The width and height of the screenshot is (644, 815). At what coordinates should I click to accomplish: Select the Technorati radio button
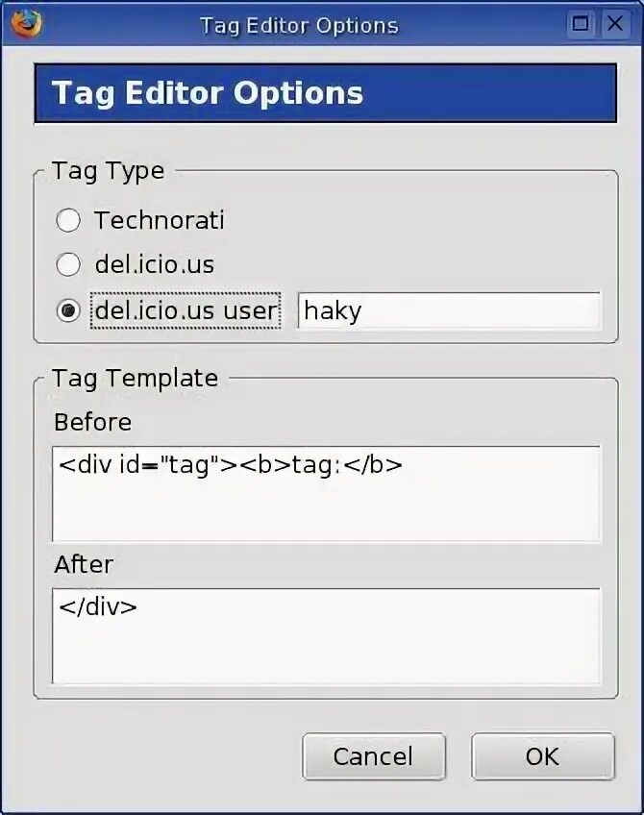[68, 221]
